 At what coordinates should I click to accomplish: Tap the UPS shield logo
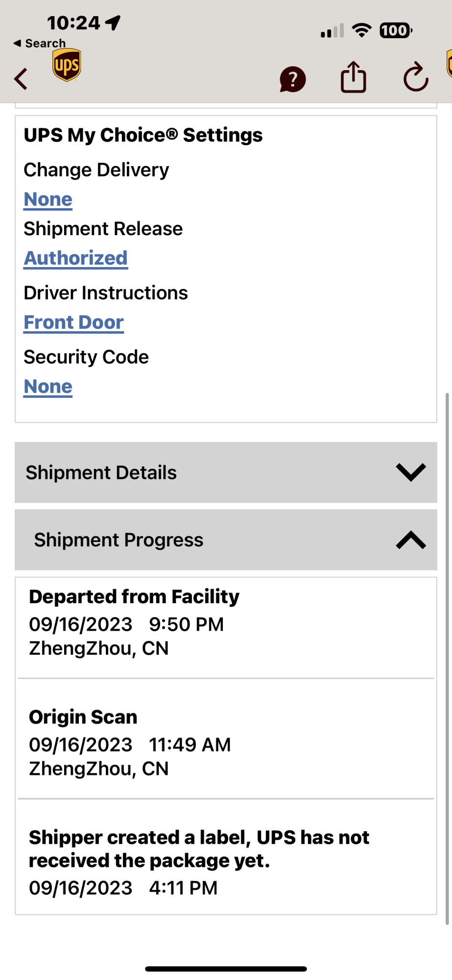(67, 65)
